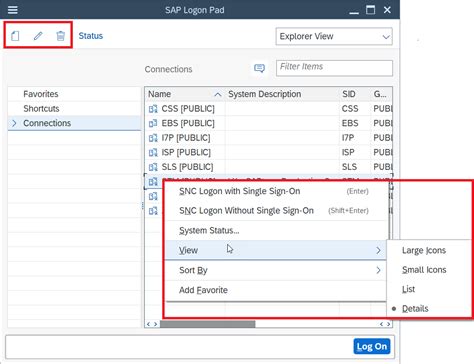
Task: Open the Sort By submenu entry
Action: coord(276,270)
